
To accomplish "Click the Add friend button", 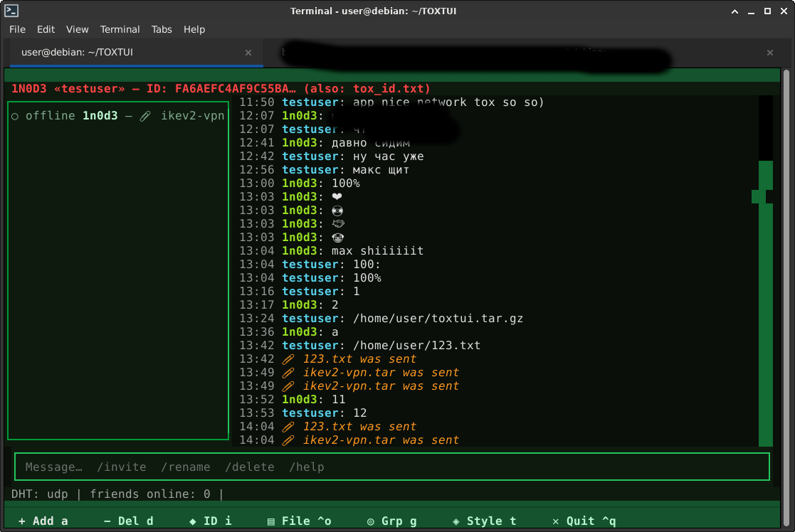I will [x=43, y=521].
